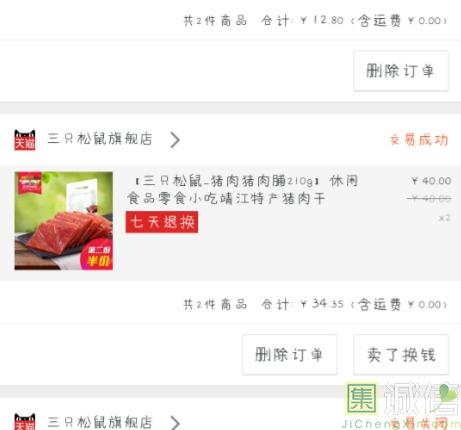
Task: Open the 猪肉脯210g product title
Action: 243,190
